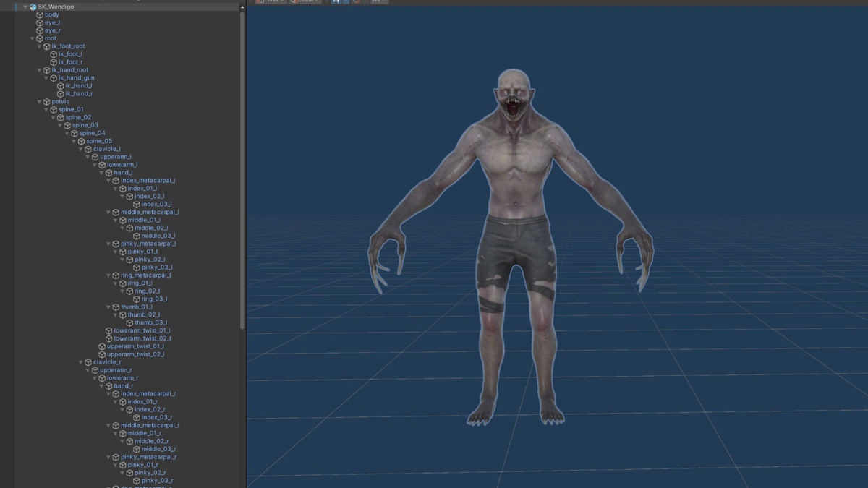
Task: Select the eye_r node
Action: 52,30
